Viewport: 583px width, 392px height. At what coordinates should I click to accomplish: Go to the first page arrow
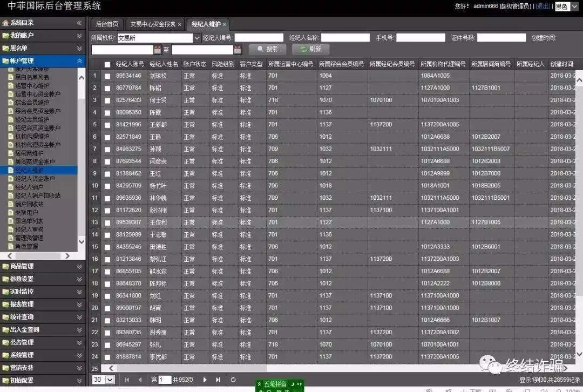click(x=127, y=380)
